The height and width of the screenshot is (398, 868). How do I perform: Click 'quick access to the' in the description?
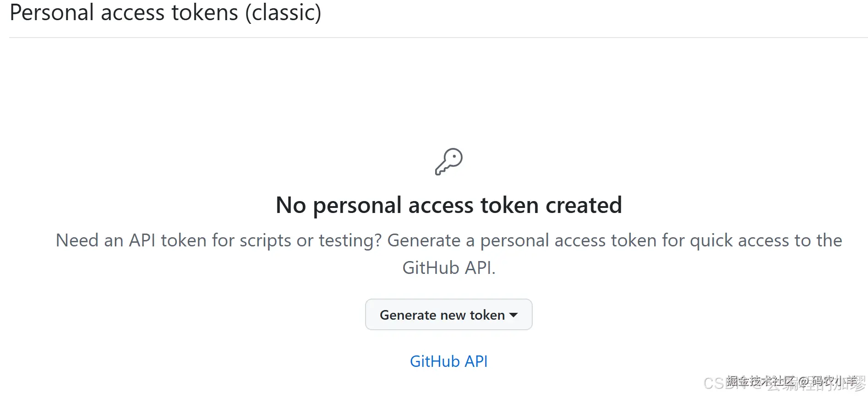tap(766, 240)
